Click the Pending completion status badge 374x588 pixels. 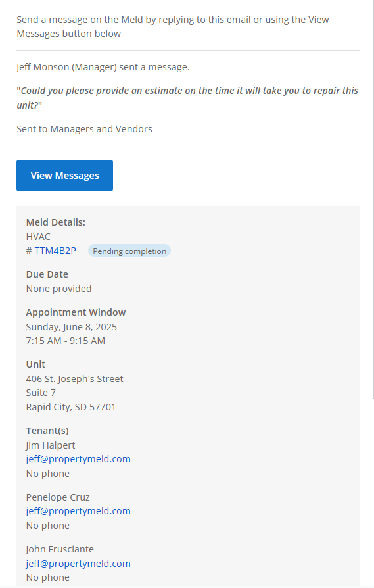129,251
